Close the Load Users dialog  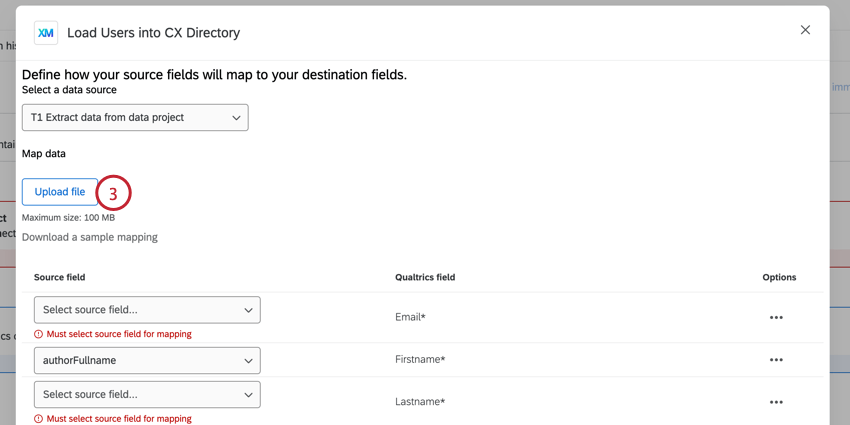click(x=805, y=30)
